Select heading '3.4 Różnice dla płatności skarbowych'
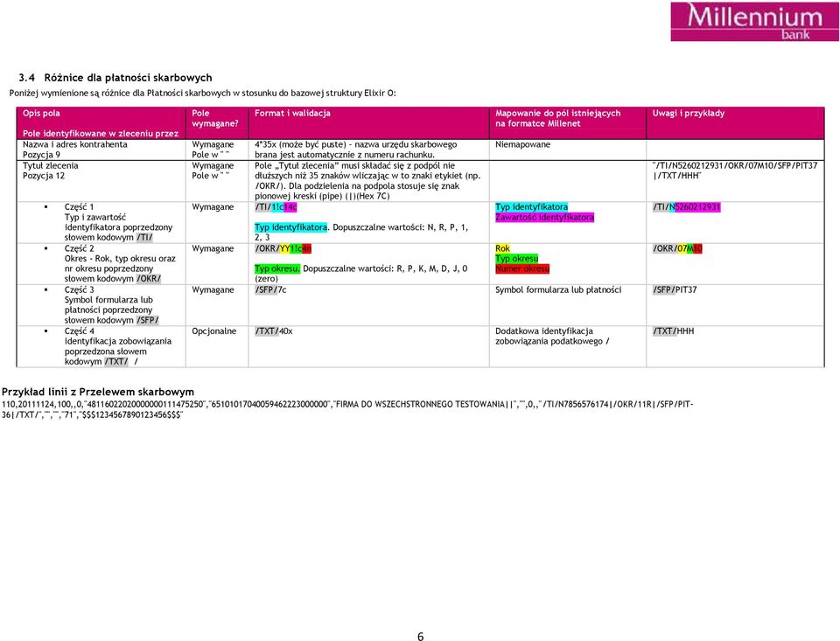Viewport: 840px width, 641px height. click(115, 78)
